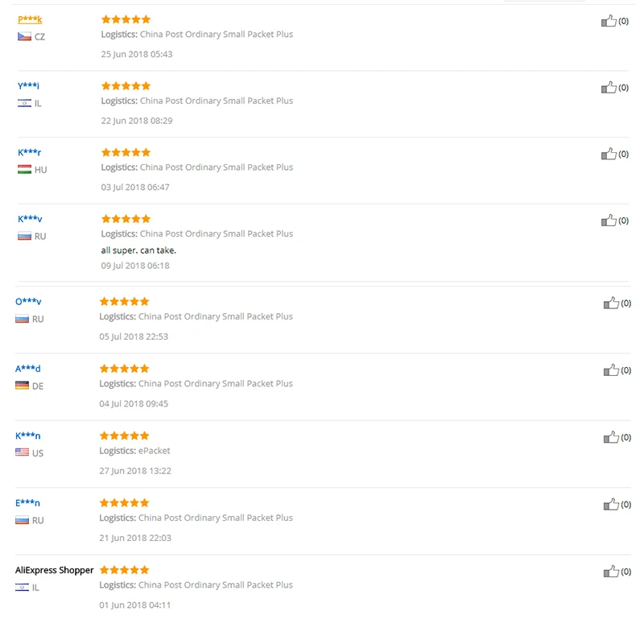Click thumbs-up beside O***v's review
Screen dimensions: 644x644
click(611, 303)
